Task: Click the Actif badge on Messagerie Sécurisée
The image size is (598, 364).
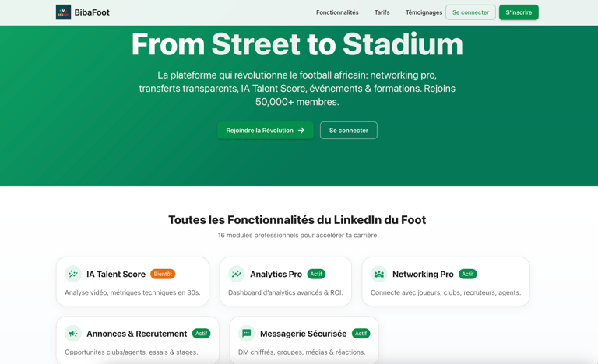Action: 361,333
